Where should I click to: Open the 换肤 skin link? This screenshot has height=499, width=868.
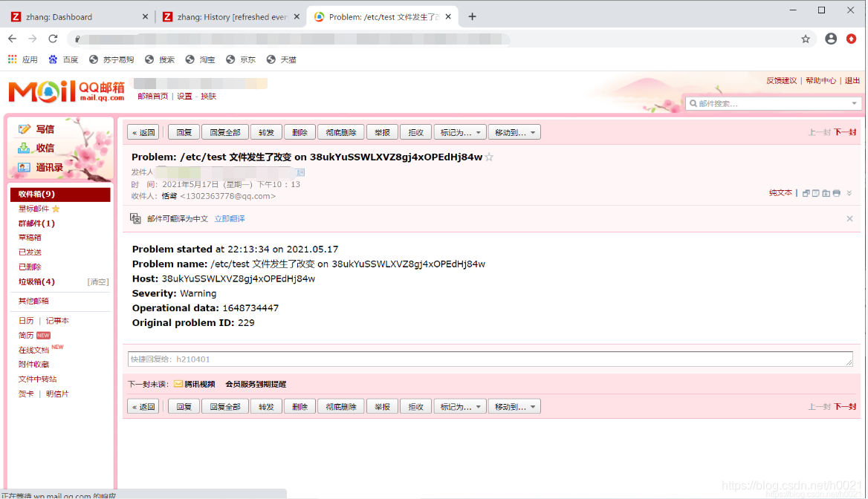click(209, 97)
